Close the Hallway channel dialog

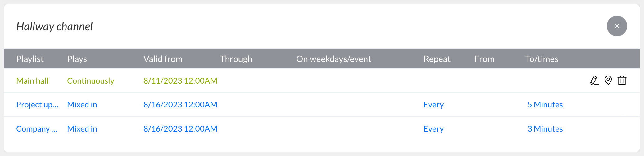[617, 26]
